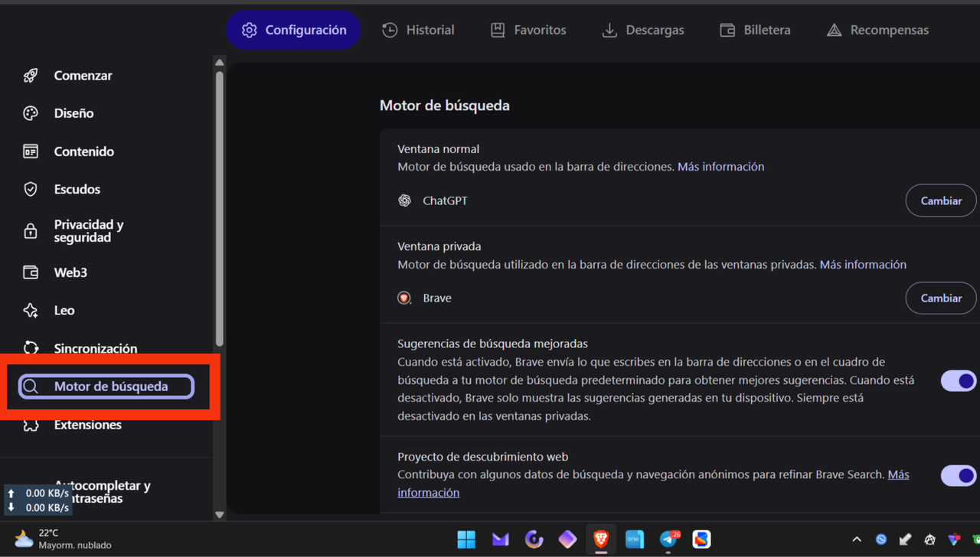
Task: Click Cambiar for Ventana privada
Action: tap(941, 298)
